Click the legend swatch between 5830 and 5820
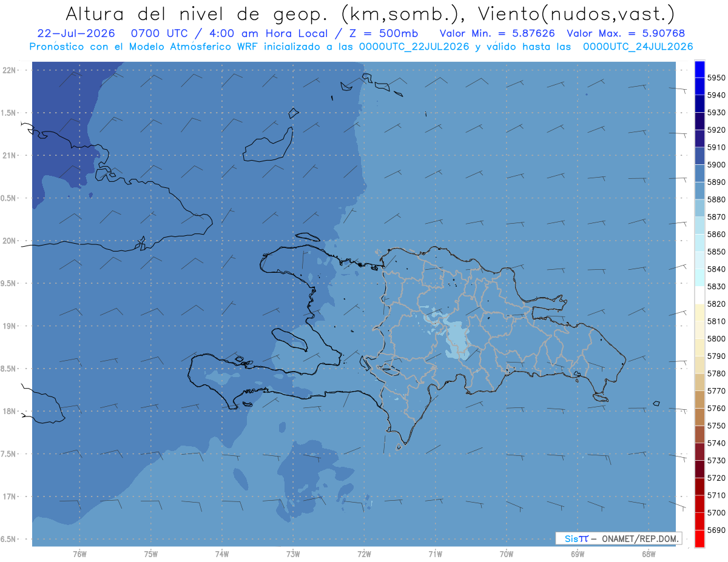728x562 pixels. (699, 295)
